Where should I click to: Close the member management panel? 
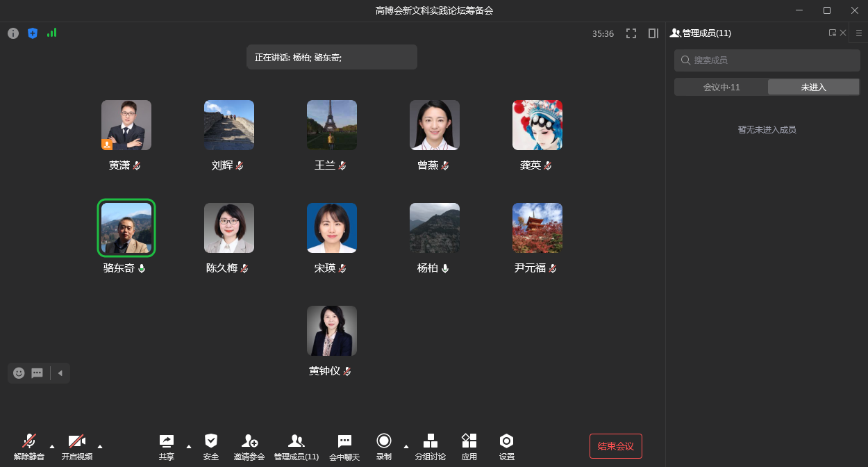click(843, 33)
